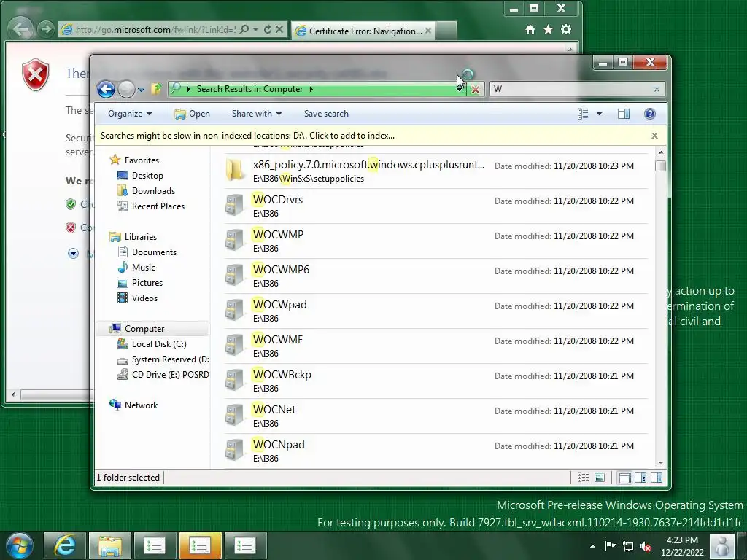
Task: Select Libraries in navigation pane
Action: pyautogui.click(x=141, y=237)
